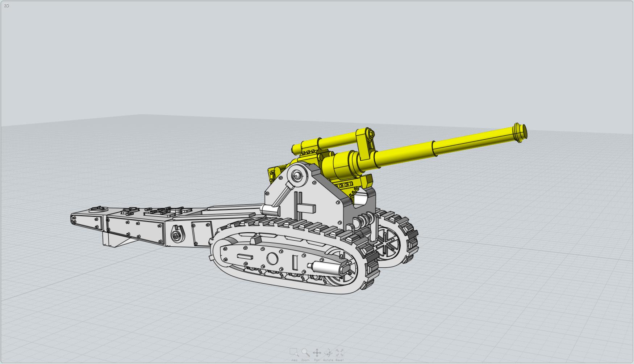Image resolution: width=634 pixels, height=364 pixels.
Task: Click the rectangular block on carriage side
Action: point(308,209)
